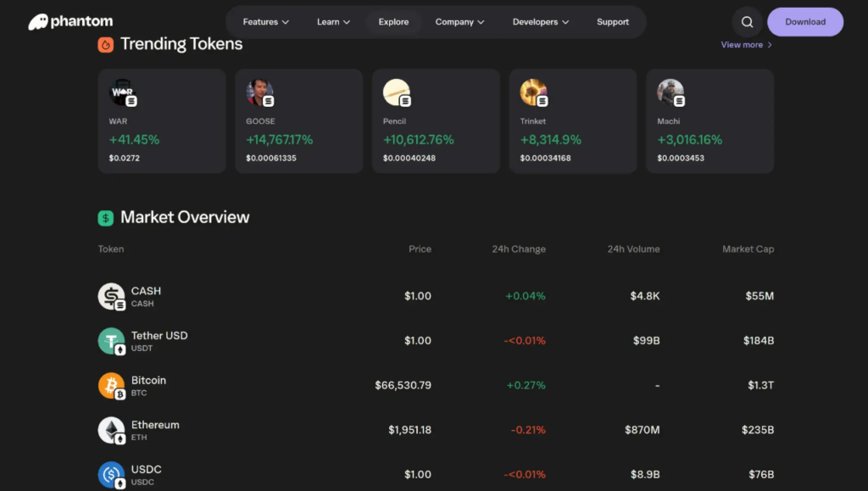The width and height of the screenshot is (868, 491).
Task: Click the CASH token icon
Action: tap(111, 296)
